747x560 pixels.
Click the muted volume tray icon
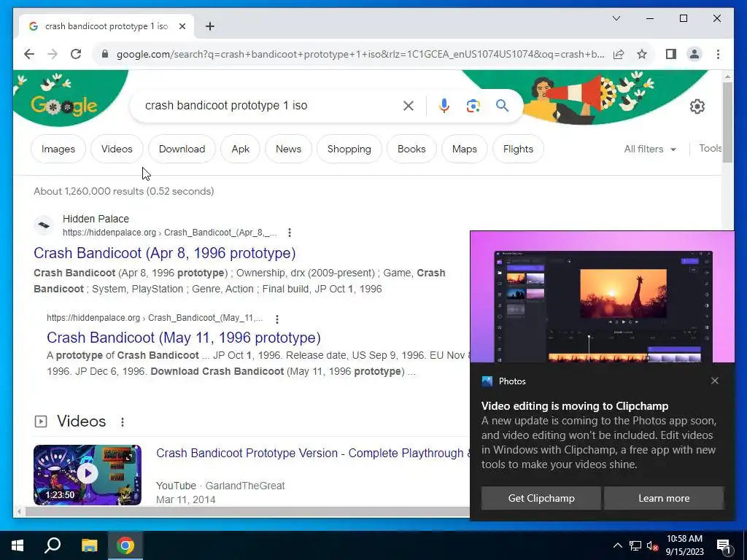pyautogui.click(x=653, y=545)
